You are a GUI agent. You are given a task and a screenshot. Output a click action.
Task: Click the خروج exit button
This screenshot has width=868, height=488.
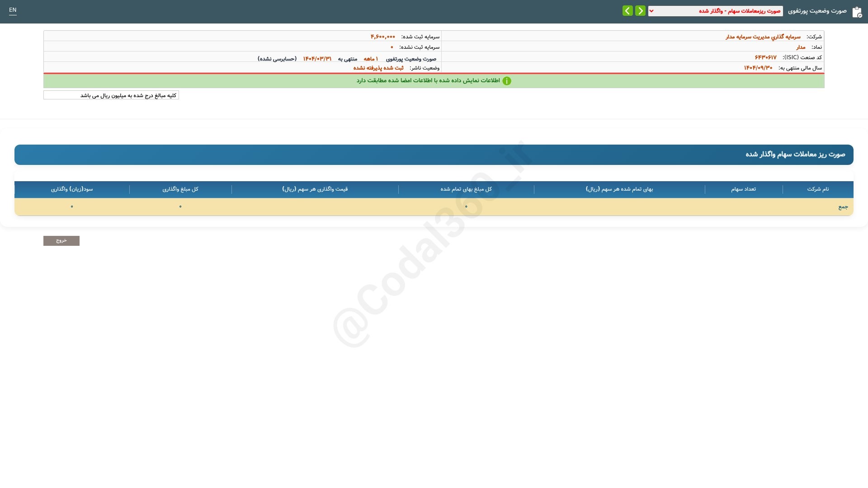pyautogui.click(x=61, y=241)
